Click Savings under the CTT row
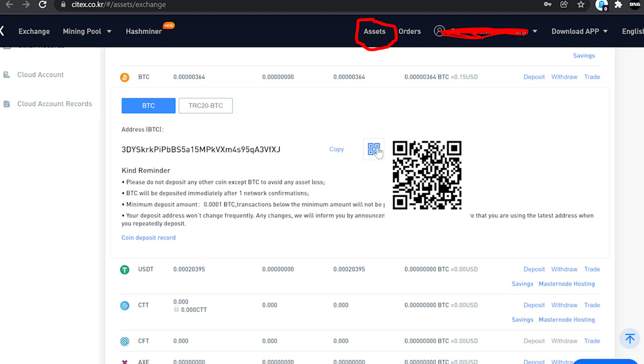The width and height of the screenshot is (644, 364). pos(523,320)
